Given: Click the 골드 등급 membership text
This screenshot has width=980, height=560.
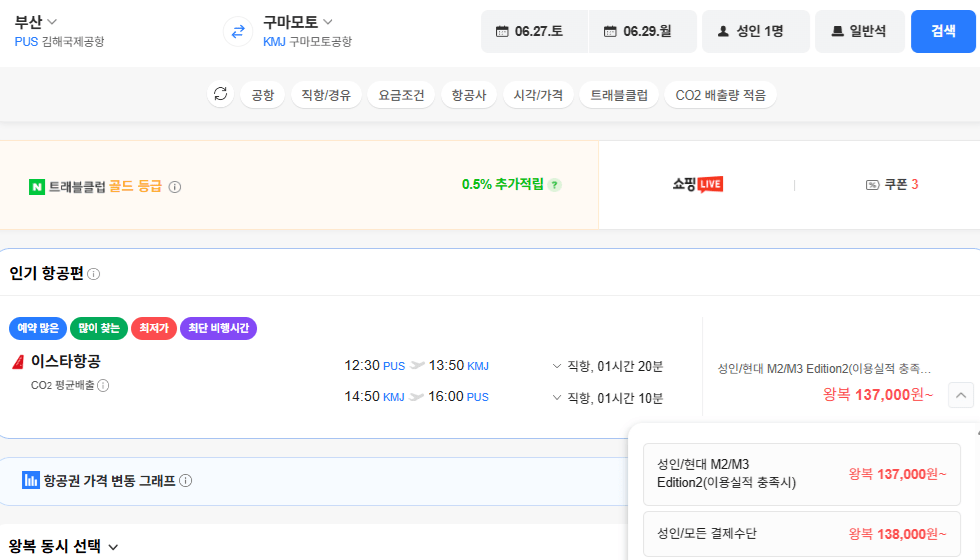Looking at the screenshot, I should click(135, 186).
